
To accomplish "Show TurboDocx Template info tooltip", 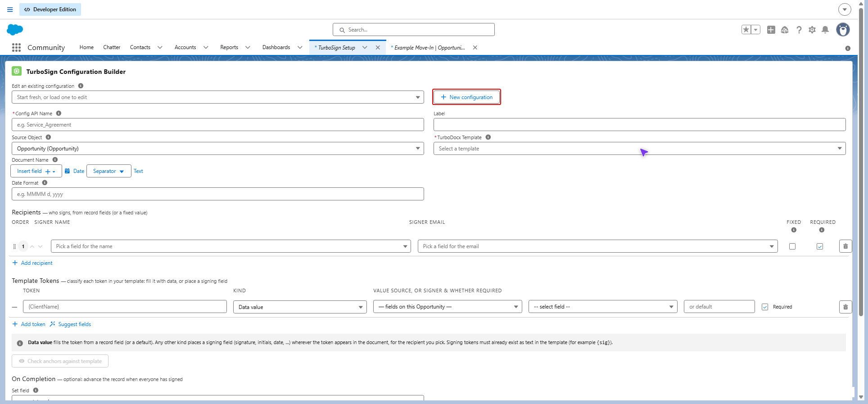I will (x=488, y=137).
